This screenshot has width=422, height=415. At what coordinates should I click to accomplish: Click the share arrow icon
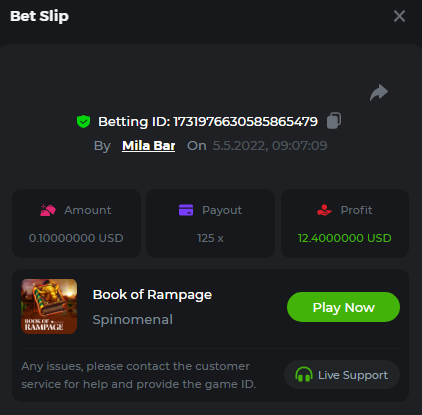click(379, 92)
